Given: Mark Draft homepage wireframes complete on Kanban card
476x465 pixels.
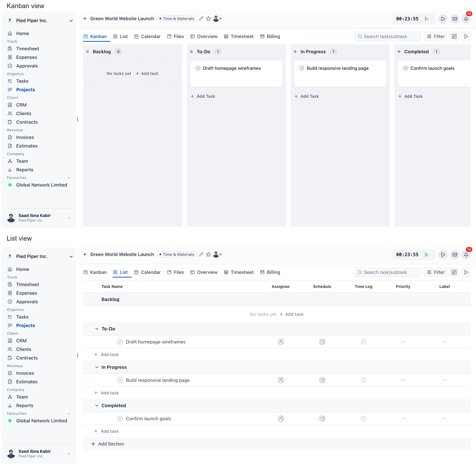Looking at the screenshot, I should coord(198,68).
